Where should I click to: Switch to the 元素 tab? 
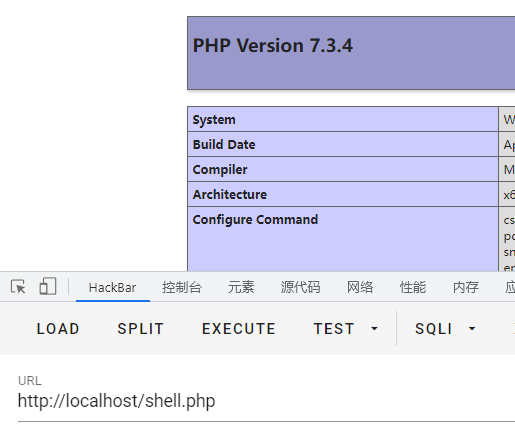coord(241,287)
